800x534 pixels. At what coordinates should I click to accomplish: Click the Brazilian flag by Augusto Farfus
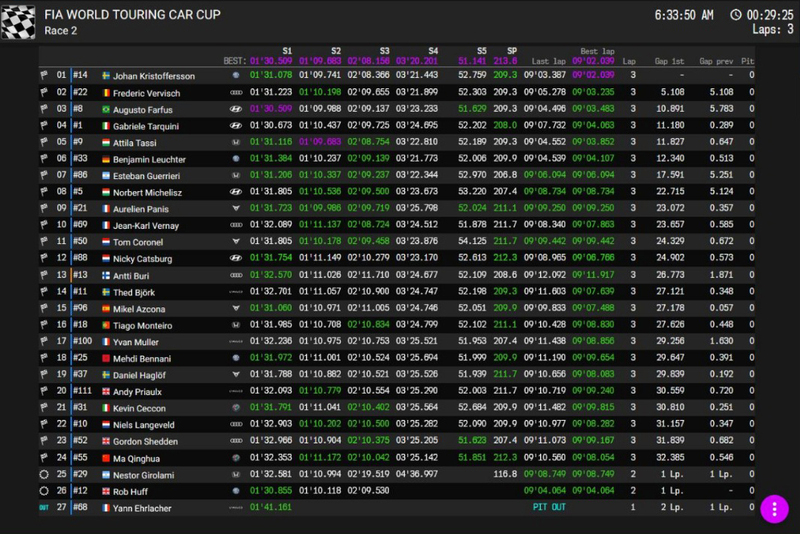click(x=106, y=109)
